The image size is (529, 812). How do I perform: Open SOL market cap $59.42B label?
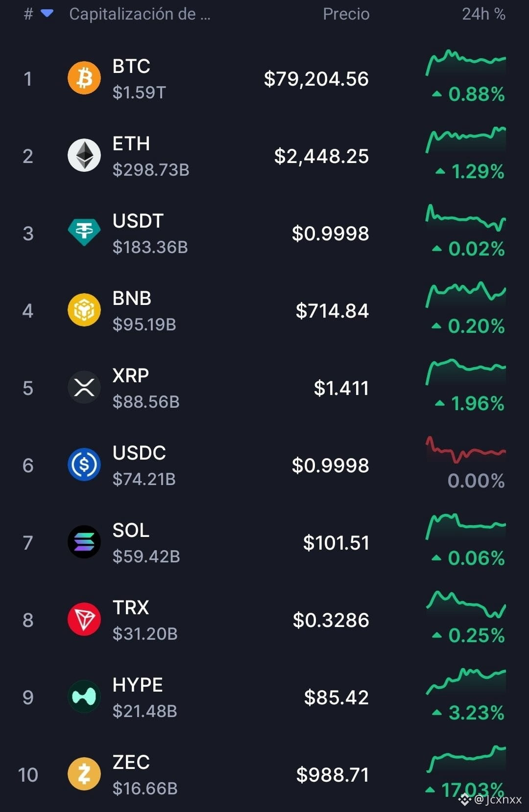click(146, 557)
